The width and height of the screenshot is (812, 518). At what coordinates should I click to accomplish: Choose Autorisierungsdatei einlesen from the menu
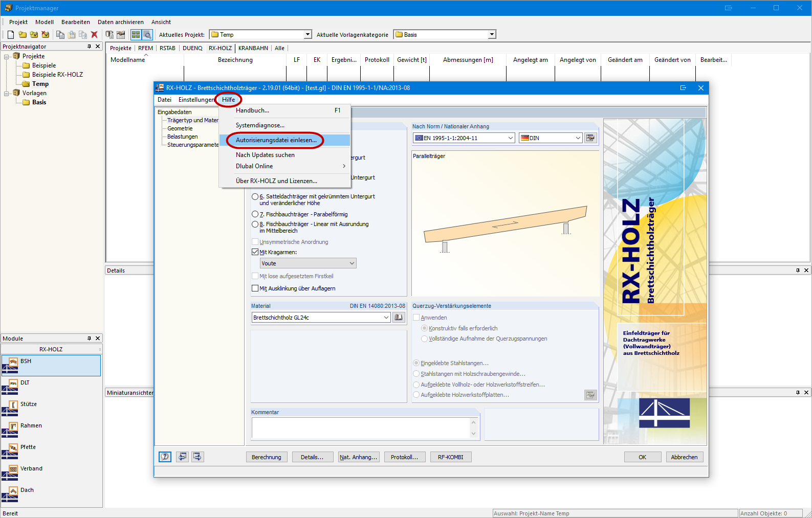tap(284, 140)
